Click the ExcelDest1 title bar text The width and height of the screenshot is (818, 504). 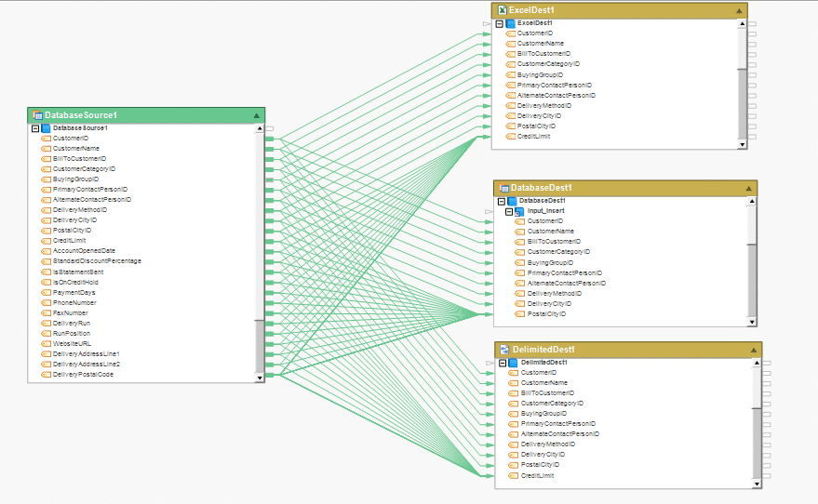coord(533,10)
